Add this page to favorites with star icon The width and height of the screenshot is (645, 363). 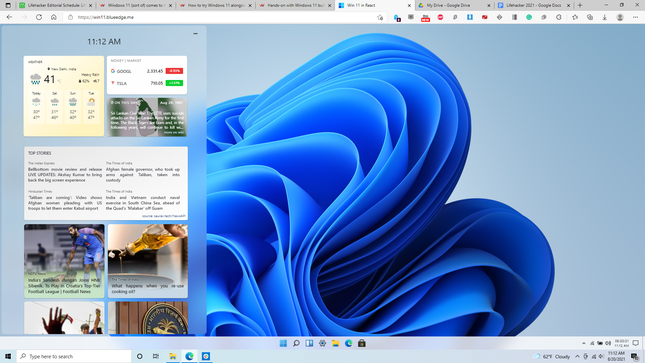pos(380,17)
